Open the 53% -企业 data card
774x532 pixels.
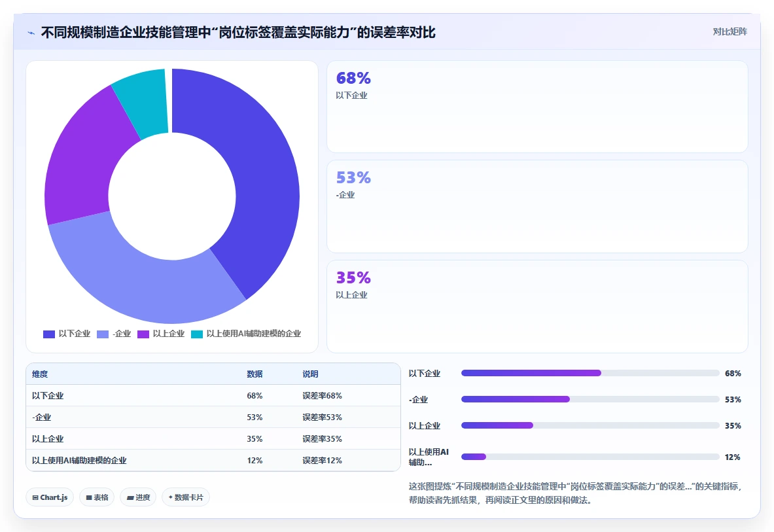pos(537,206)
